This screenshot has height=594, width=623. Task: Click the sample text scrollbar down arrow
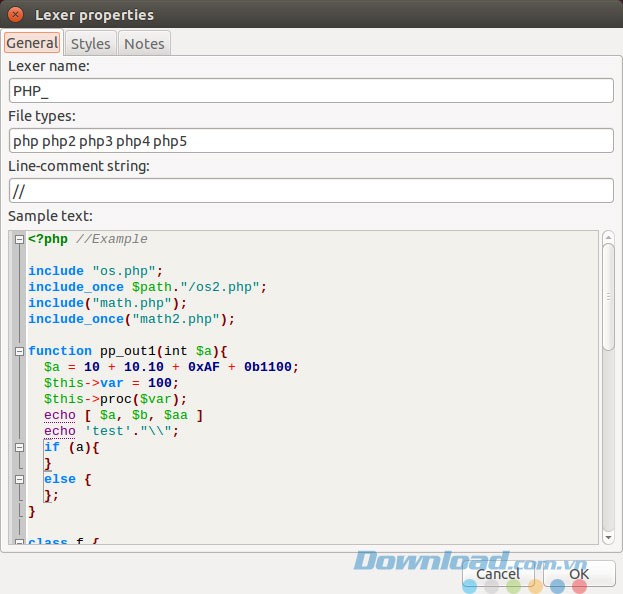tap(608, 537)
